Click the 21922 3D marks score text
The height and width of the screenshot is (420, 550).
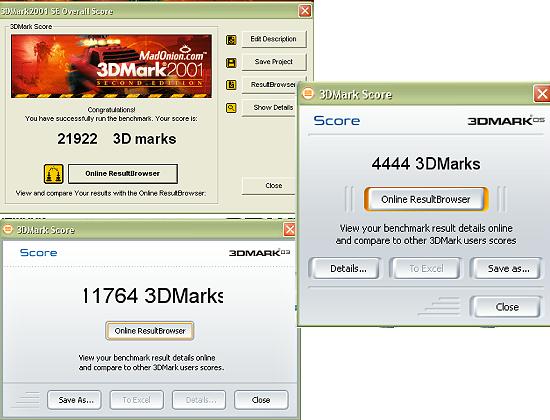coord(116,139)
